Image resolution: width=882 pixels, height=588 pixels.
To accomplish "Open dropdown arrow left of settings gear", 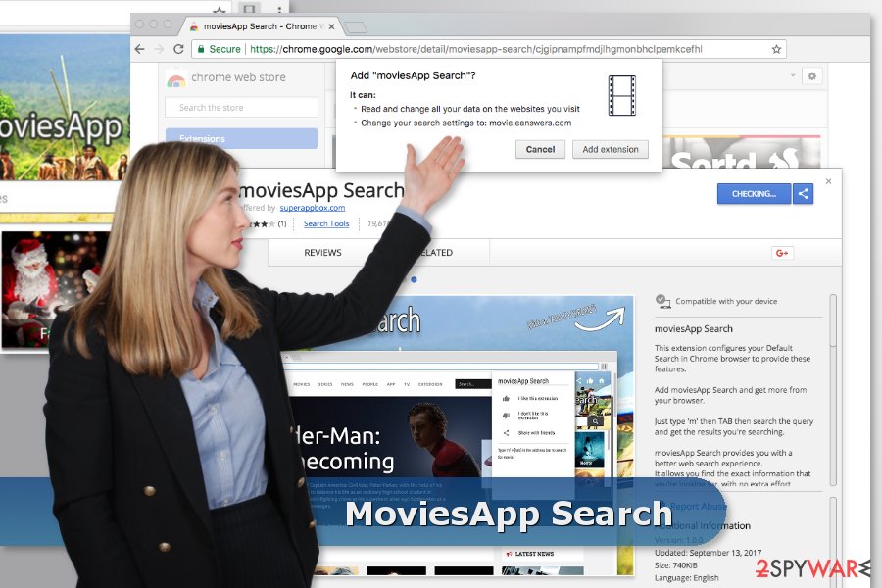I will (x=793, y=75).
